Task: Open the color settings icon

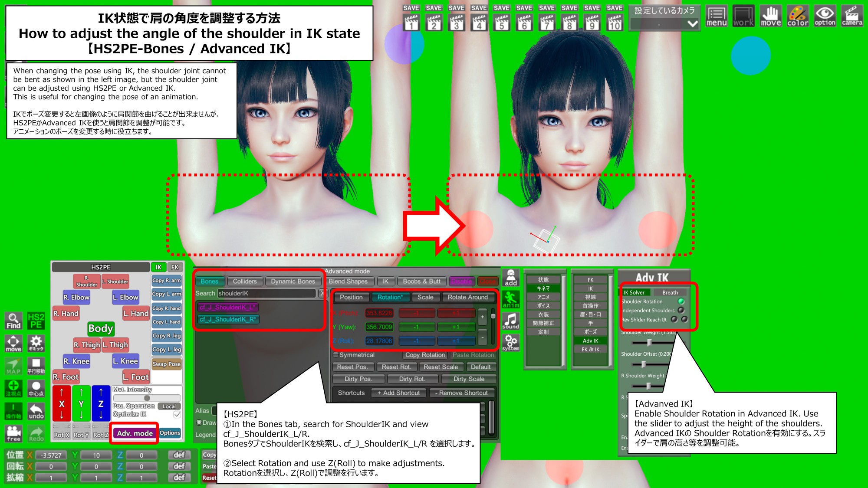Action: coord(798,16)
